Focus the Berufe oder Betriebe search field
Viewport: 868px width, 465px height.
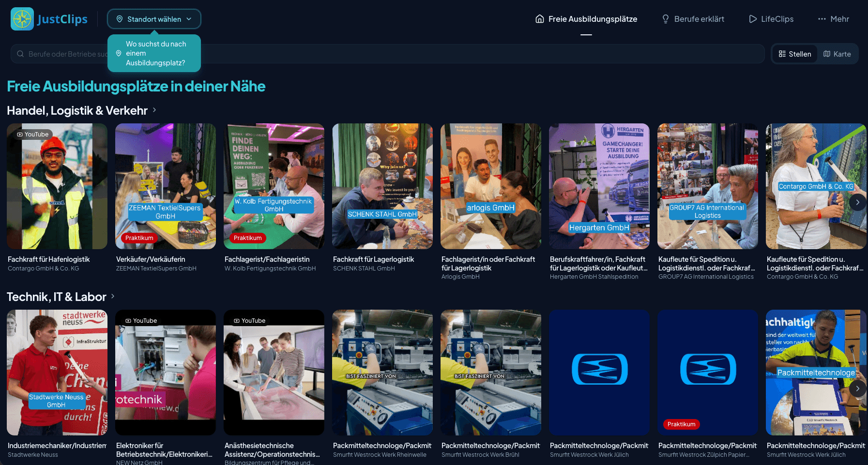pyautogui.click(x=387, y=54)
